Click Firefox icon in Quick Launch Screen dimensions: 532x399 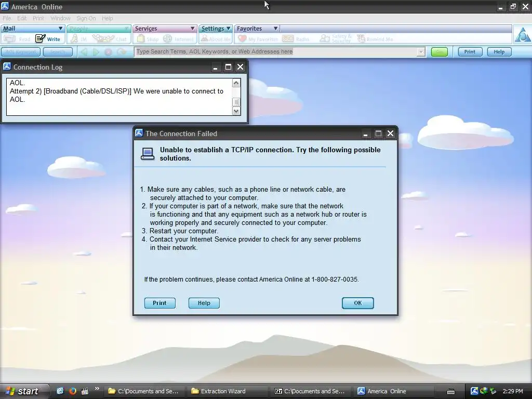coord(73,391)
